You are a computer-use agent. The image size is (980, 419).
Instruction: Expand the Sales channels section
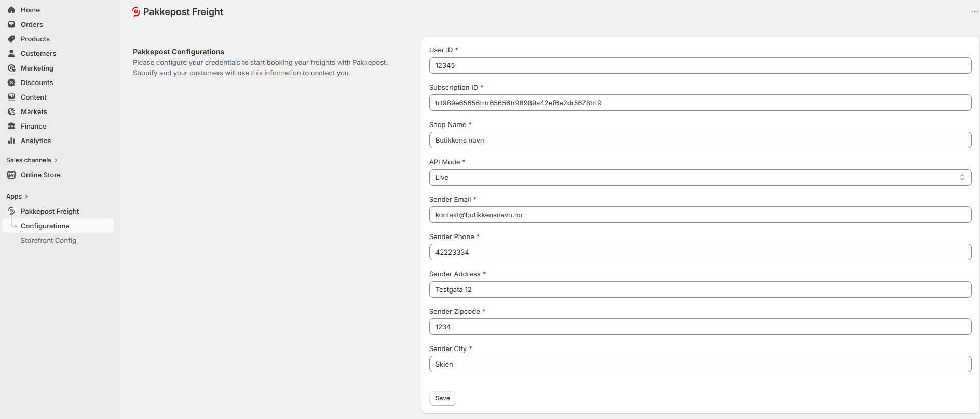click(x=32, y=160)
